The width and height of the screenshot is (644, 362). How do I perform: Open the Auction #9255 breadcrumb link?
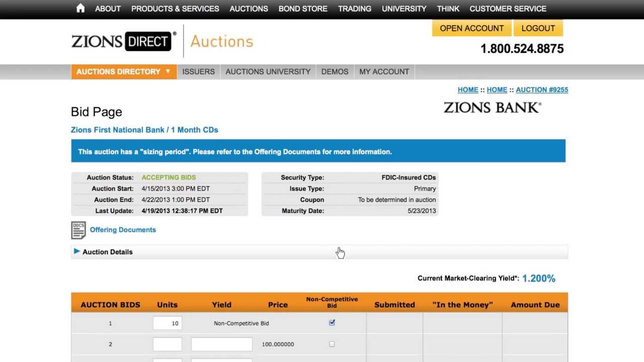tap(542, 89)
